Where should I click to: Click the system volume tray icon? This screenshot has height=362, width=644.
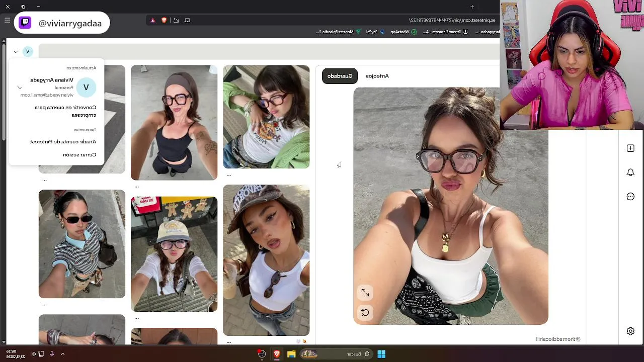(34, 354)
